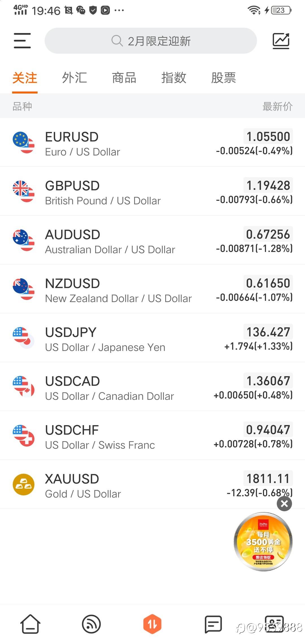Open the chat messages icon
This screenshot has width=305, height=644.
(x=213, y=624)
